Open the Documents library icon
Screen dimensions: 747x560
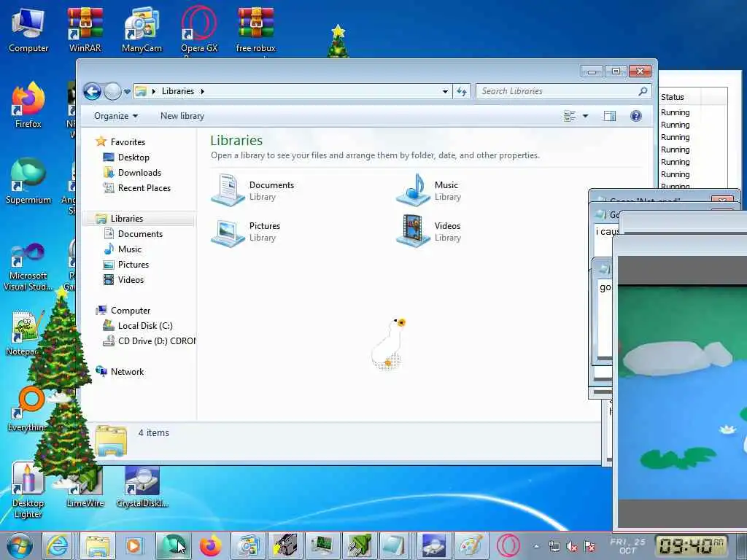228,190
